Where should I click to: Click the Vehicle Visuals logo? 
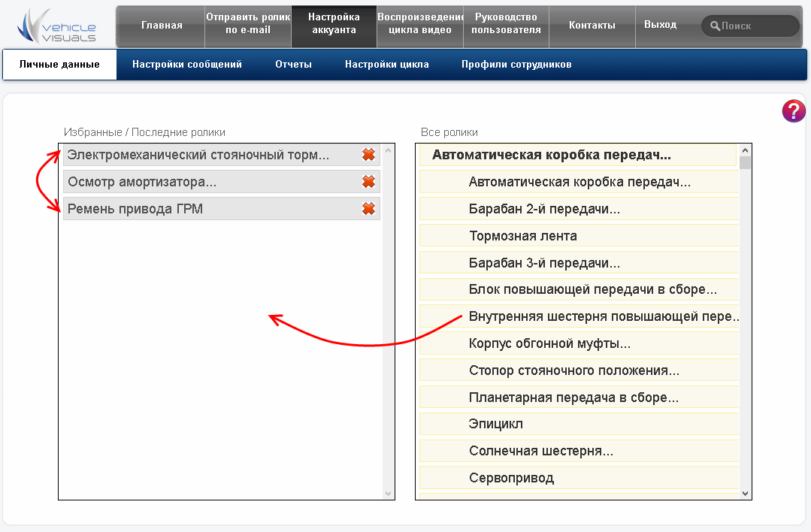56,26
